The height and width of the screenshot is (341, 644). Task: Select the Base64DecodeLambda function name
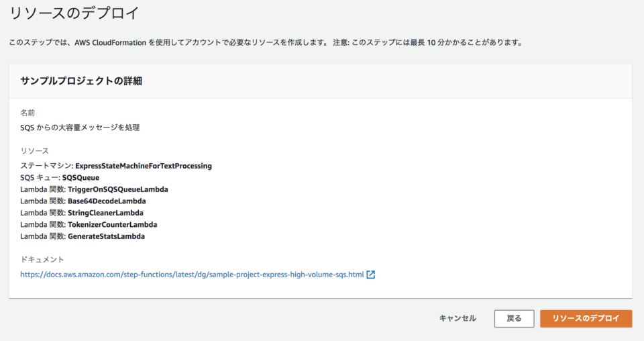point(107,201)
